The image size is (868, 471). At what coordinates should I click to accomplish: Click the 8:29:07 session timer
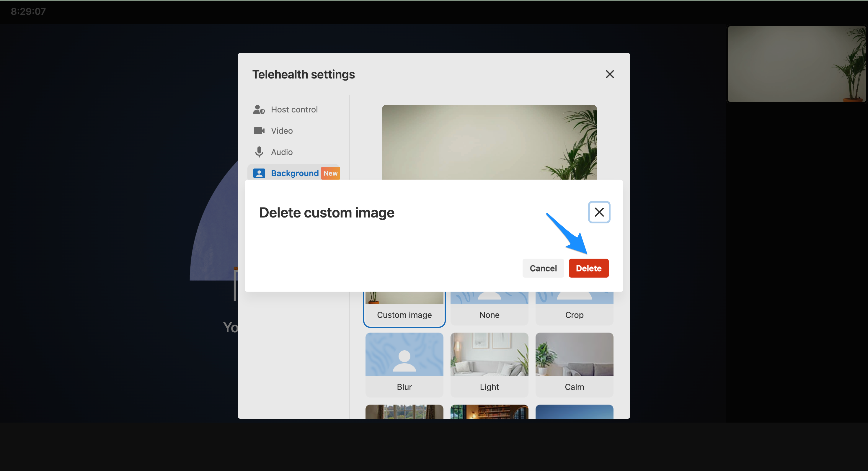[28, 12]
